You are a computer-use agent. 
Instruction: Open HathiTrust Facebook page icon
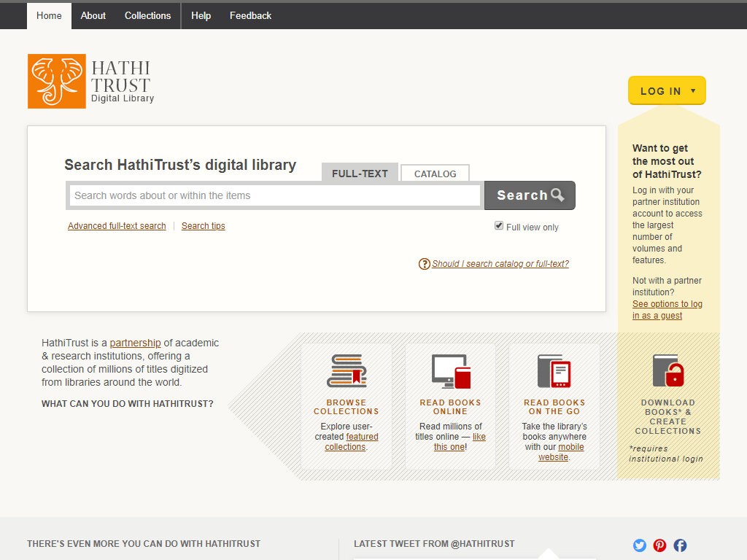click(680, 545)
